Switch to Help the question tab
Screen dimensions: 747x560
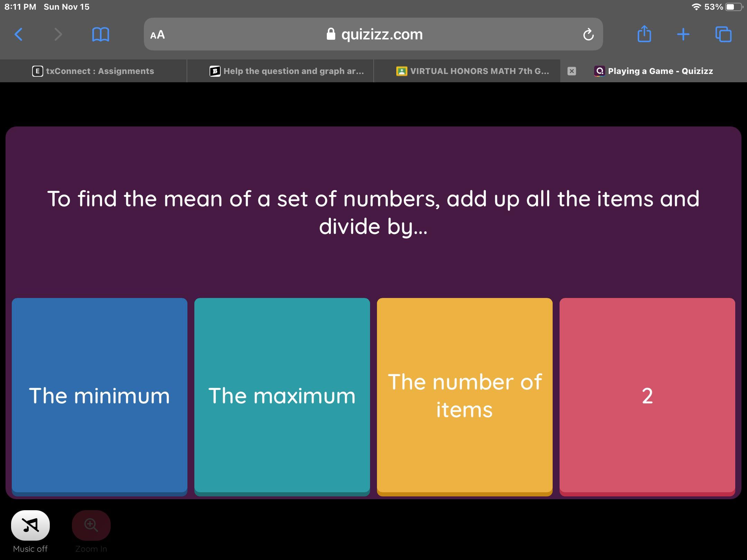click(x=287, y=71)
